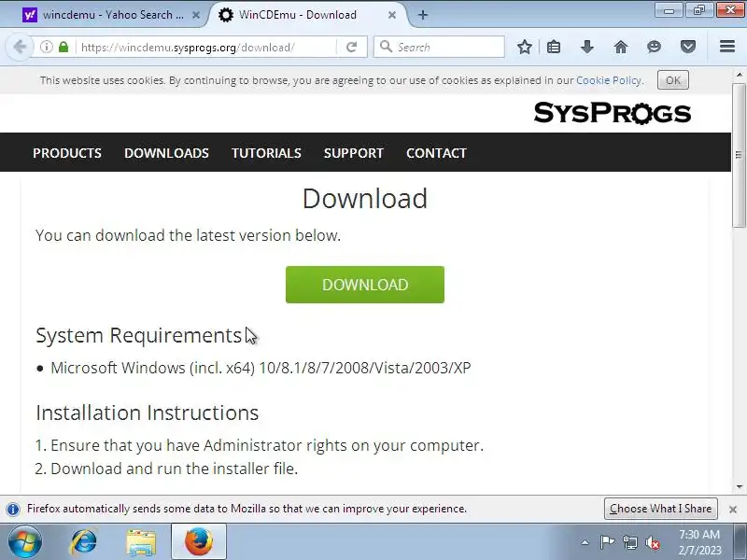Click 'You can download the latest version' text
747x560 pixels.
pyautogui.click(x=189, y=235)
